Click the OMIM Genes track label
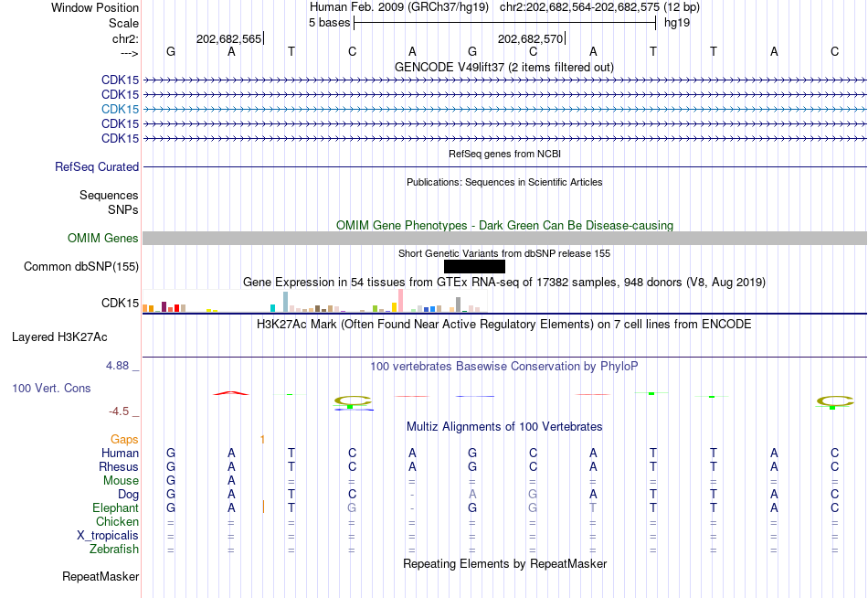This screenshot has height=598, width=868. tap(103, 239)
